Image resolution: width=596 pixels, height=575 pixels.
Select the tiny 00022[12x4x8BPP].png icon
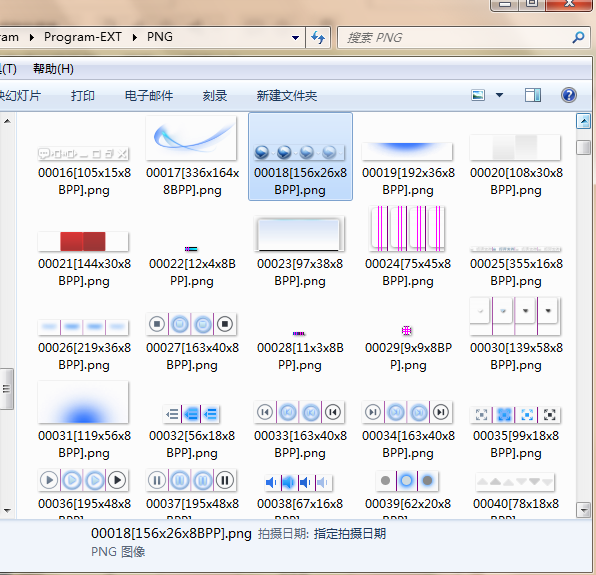[x=191, y=249]
